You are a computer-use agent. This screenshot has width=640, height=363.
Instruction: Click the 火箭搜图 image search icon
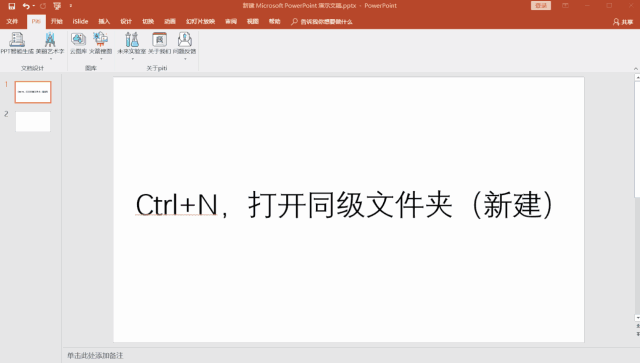100,40
